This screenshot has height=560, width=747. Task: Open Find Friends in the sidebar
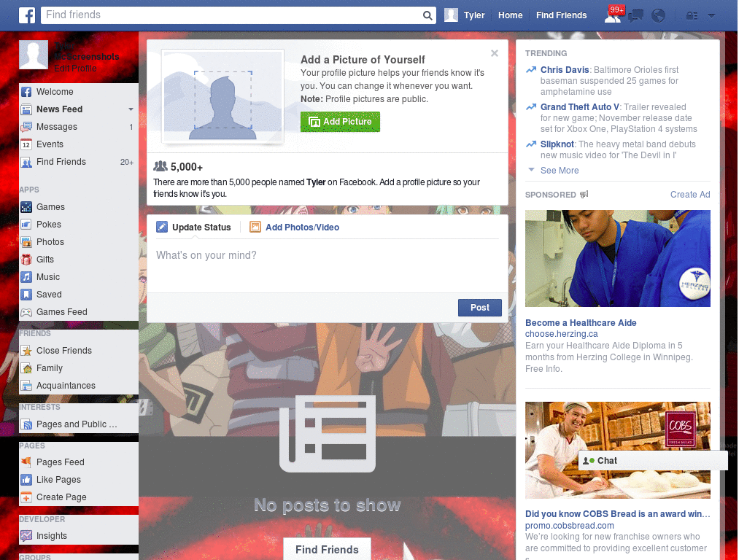point(79,162)
